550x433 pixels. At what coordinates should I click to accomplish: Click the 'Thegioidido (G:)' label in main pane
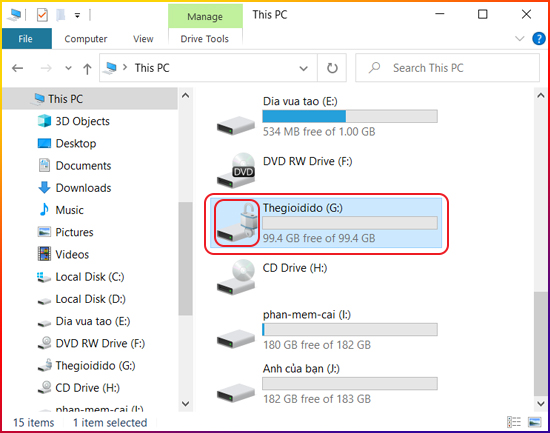click(x=303, y=208)
